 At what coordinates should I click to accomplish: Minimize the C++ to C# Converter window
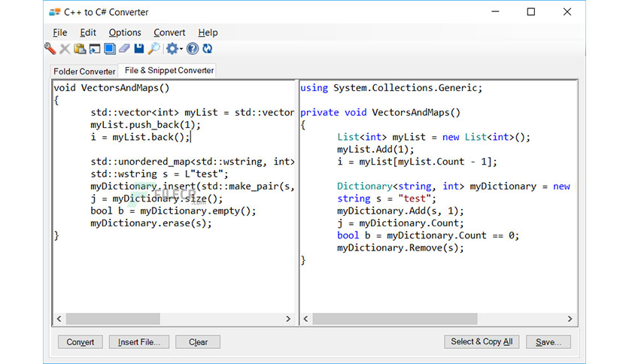click(x=495, y=11)
